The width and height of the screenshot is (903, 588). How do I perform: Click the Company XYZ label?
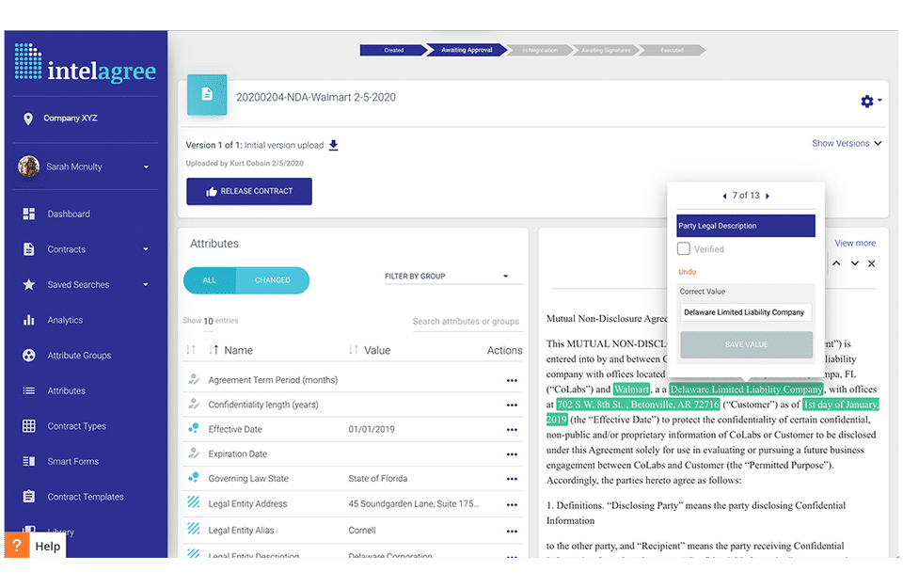point(71,118)
